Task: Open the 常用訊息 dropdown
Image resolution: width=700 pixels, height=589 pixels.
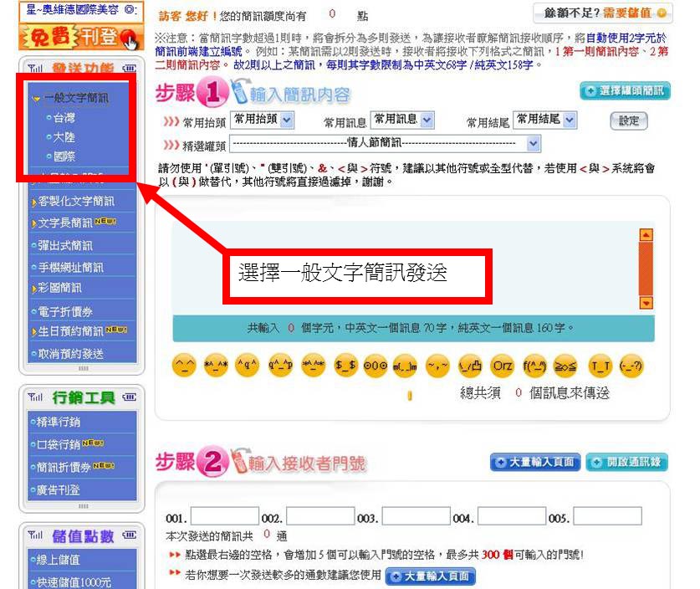Action: [402, 120]
